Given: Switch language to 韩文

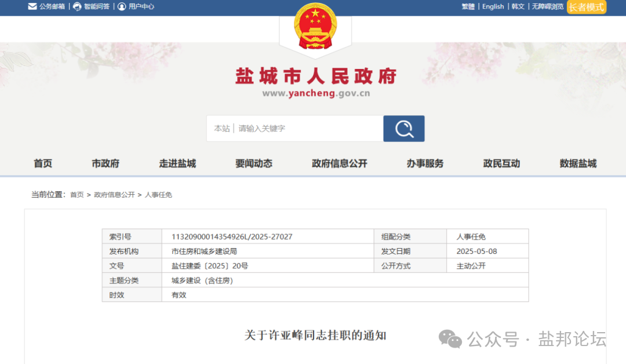Looking at the screenshot, I should [518, 6].
